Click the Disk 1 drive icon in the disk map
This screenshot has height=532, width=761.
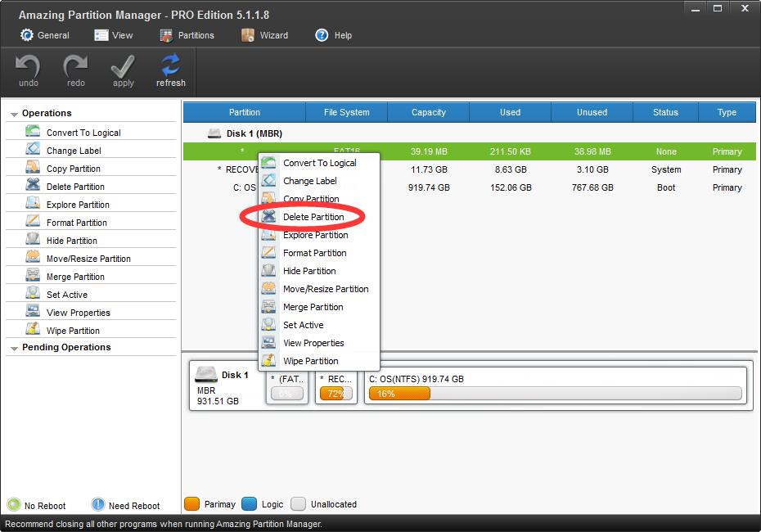point(205,374)
